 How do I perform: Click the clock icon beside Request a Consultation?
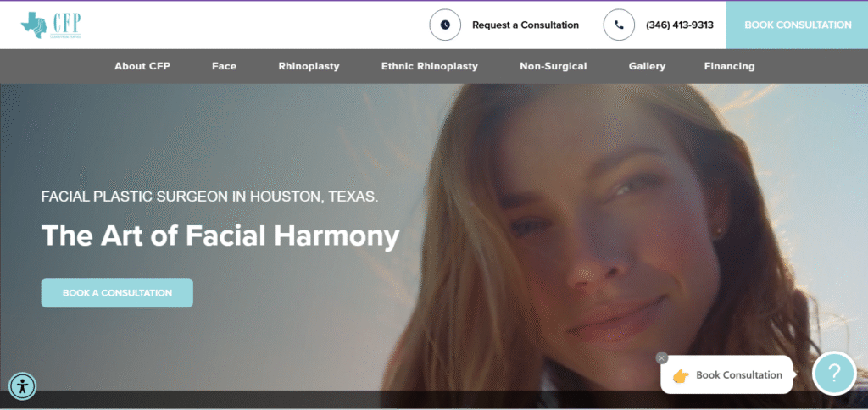(x=445, y=25)
